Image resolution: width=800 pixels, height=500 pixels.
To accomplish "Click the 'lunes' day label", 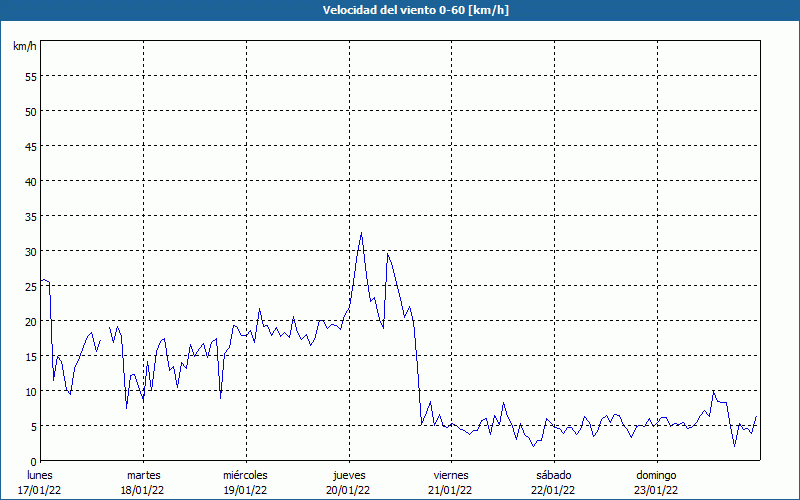I will point(39,475).
